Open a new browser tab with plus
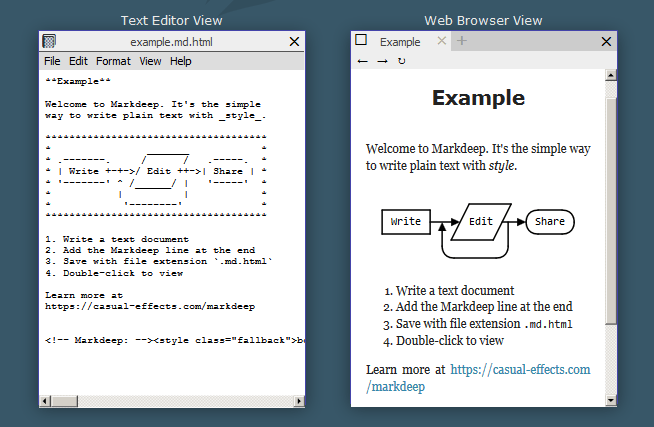Image resolution: width=654 pixels, height=427 pixels. (x=462, y=41)
